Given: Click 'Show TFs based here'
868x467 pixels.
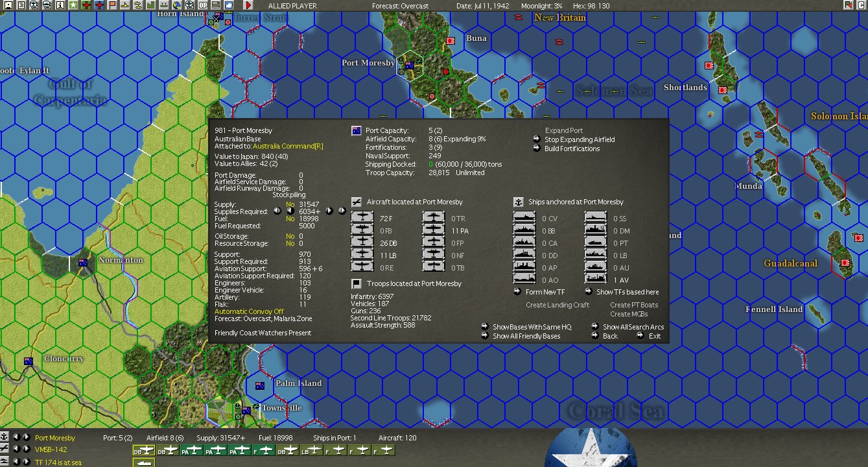Looking at the screenshot, I should pos(628,293).
